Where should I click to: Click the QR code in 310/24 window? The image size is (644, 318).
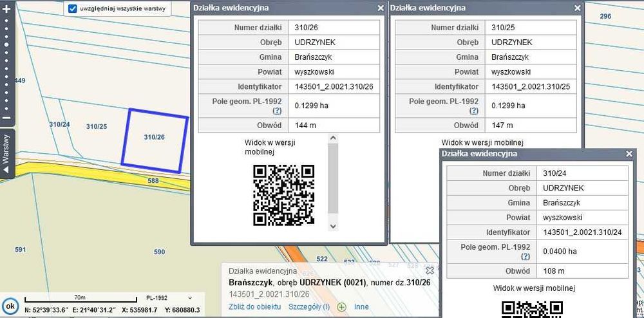533,310
